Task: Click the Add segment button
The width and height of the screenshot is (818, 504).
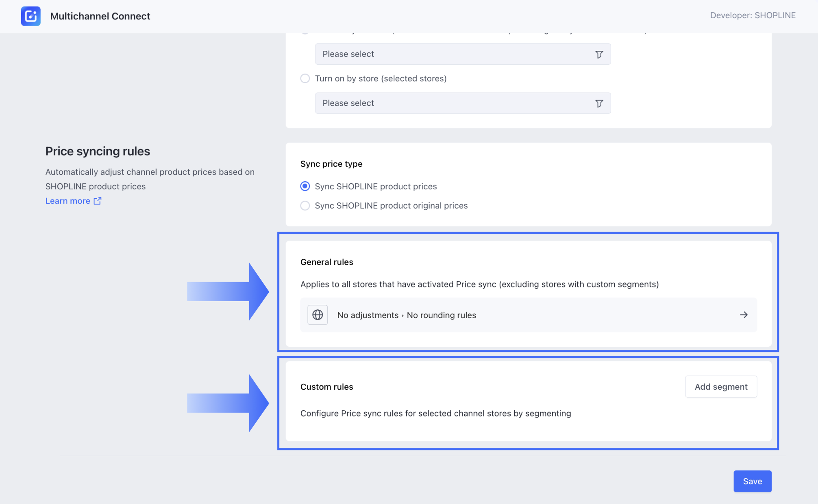Action: click(x=721, y=387)
